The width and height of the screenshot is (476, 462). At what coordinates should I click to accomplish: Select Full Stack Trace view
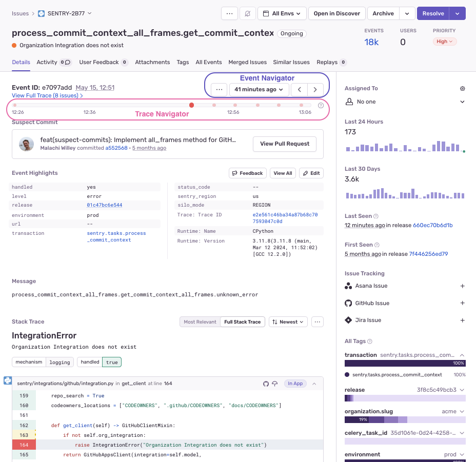pyautogui.click(x=243, y=322)
